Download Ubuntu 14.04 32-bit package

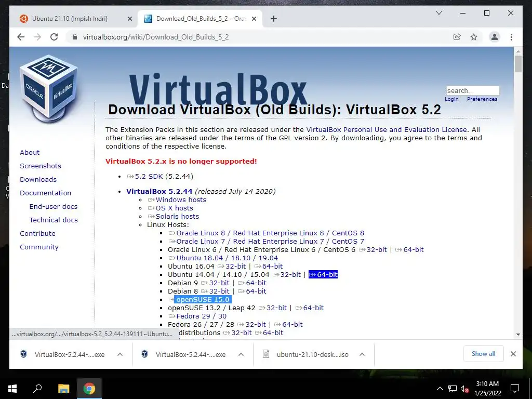[x=287, y=274]
